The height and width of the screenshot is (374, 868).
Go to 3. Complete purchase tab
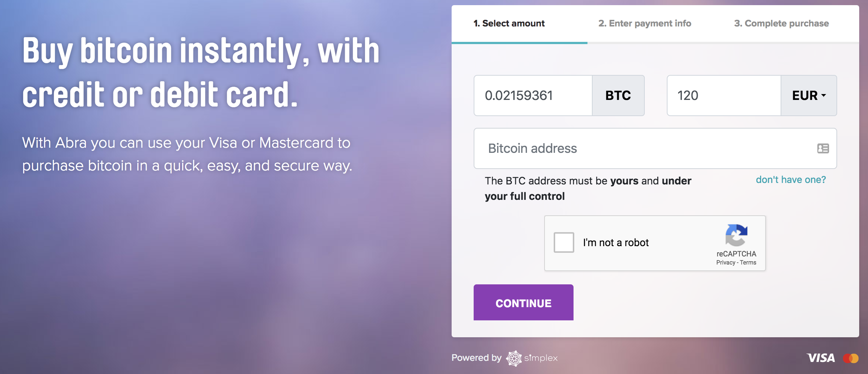pos(781,24)
